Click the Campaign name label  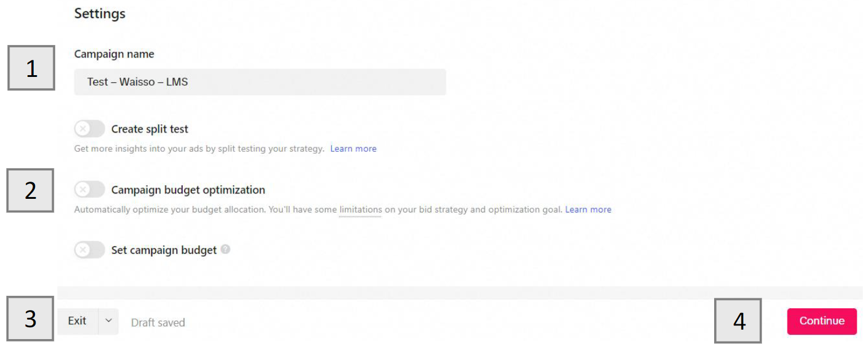pyautogui.click(x=114, y=54)
